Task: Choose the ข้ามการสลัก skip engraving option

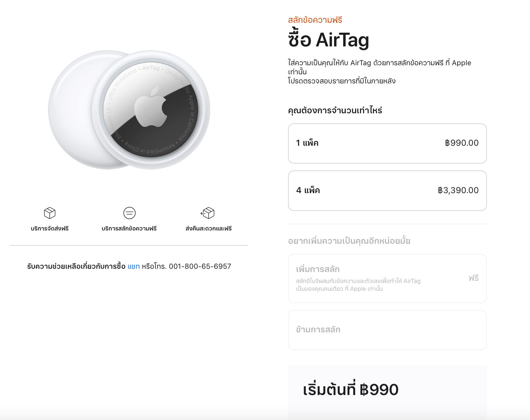Action: point(387,330)
